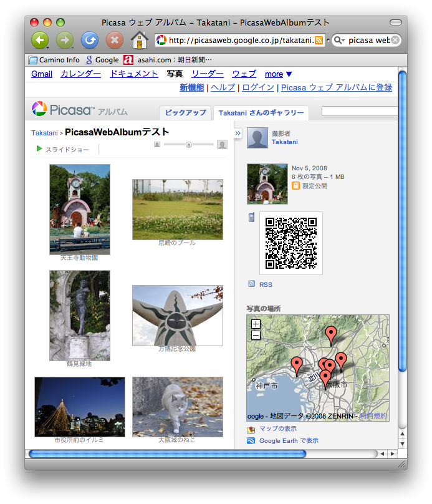Click map pin near 神戸市

pos(297,365)
